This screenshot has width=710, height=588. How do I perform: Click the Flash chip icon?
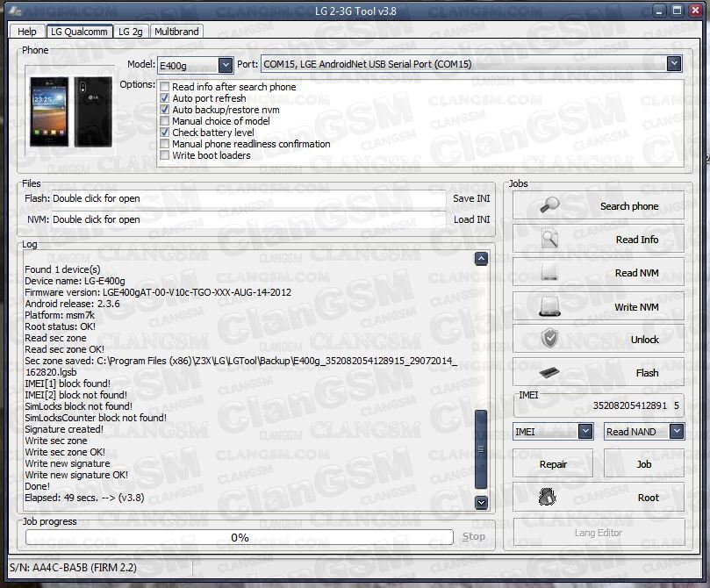point(549,372)
